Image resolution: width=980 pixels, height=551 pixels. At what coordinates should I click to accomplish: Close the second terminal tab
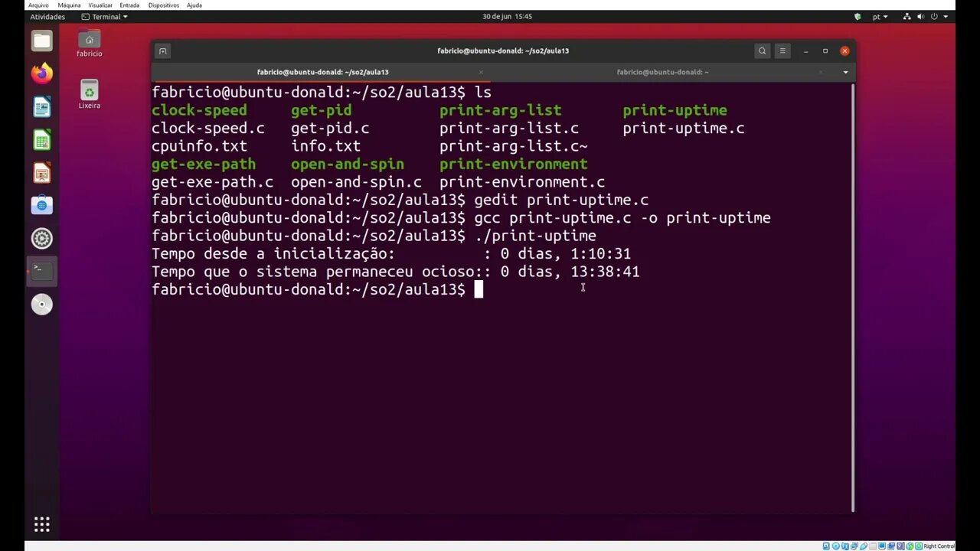click(821, 72)
